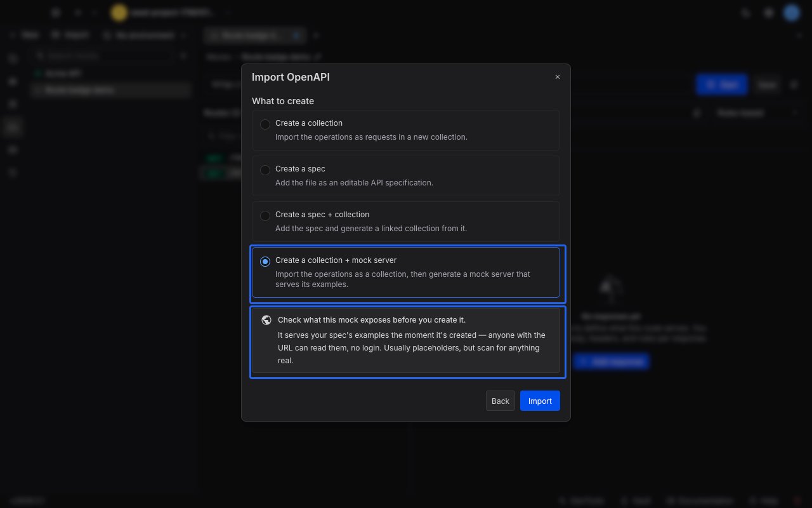
Task: Click text 'Import the operations as requests in a new collection.'
Action: tap(371, 137)
